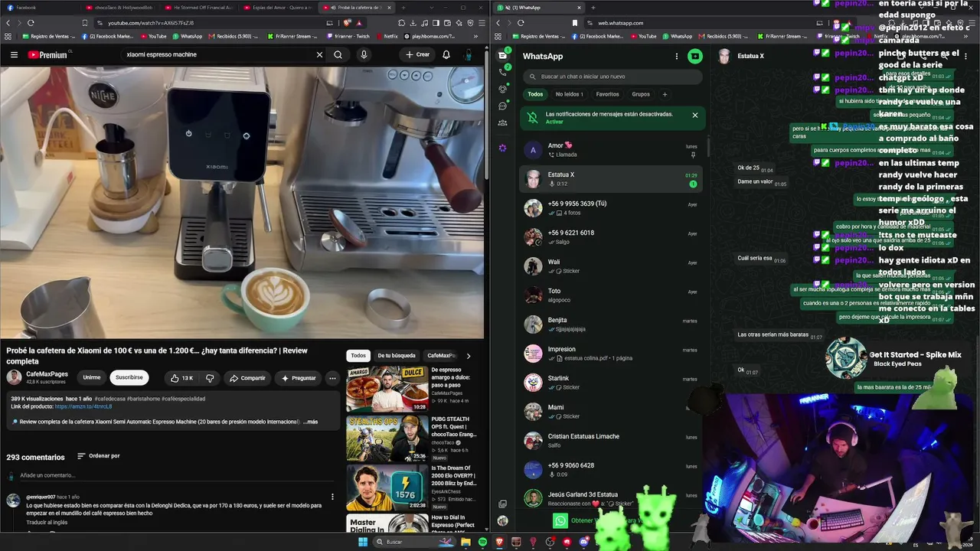Image resolution: width=980 pixels, height=551 pixels.
Task: Switch to the He Stormed Off Financial tab
Action: (x=198, y=8)
